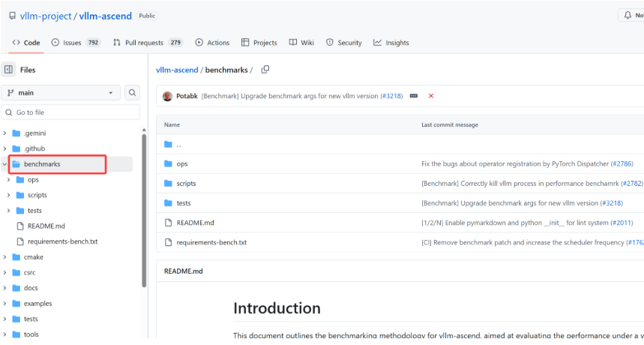Switch to the Pull requests tab
Image resolution: width=644 pixels, height=345 pixels.
(148, 43)
